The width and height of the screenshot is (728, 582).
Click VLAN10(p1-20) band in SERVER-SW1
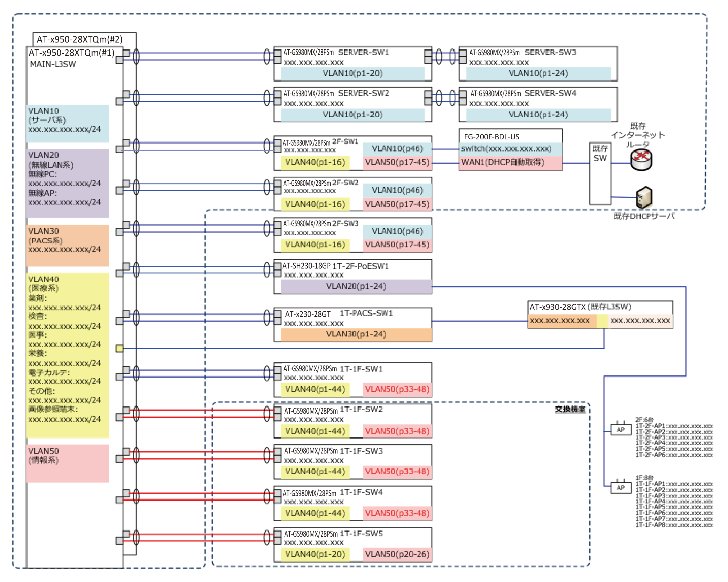click(353, 73)
